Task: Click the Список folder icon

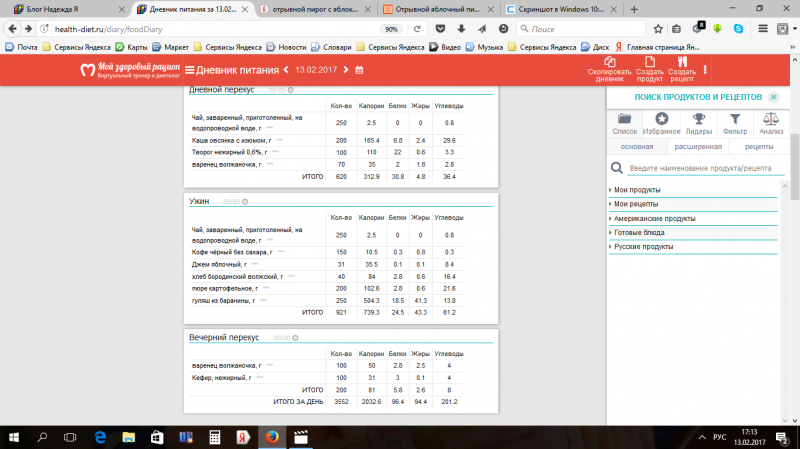Action: pyautogui.click(x=624, y=120)
